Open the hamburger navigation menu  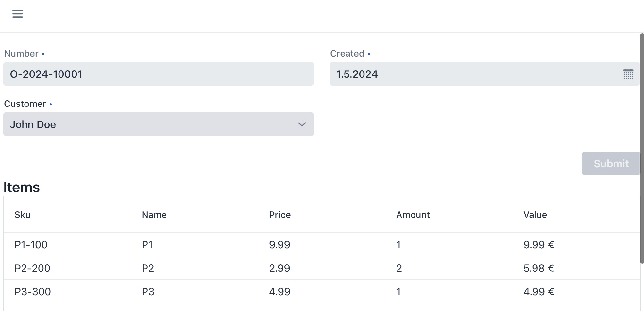tap(17, 14)
